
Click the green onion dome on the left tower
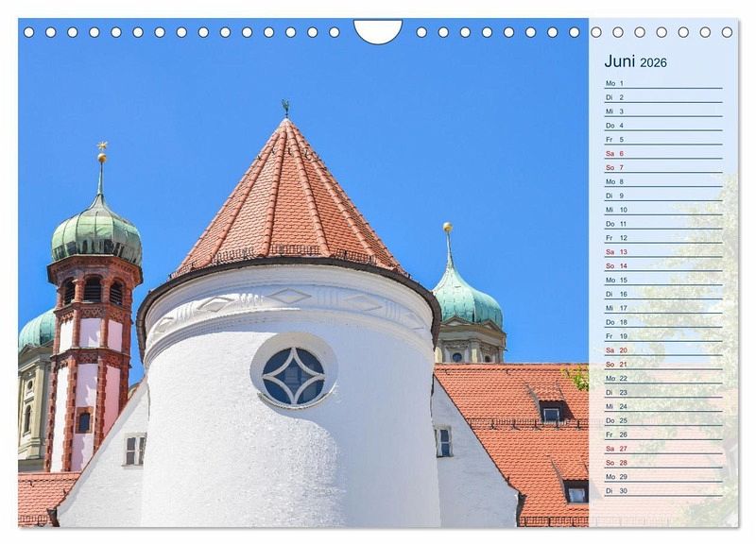tap(96, 231)
